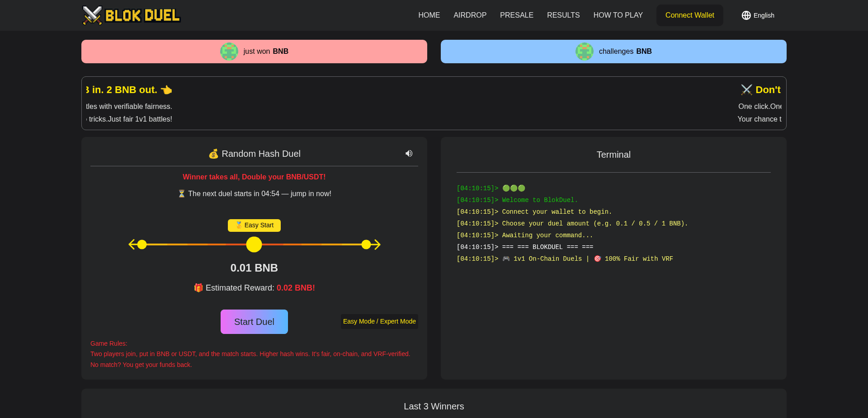
Task: Select the left endpoint dot on the bet slider
Action: pyautogui.click(x=142, y=244)
